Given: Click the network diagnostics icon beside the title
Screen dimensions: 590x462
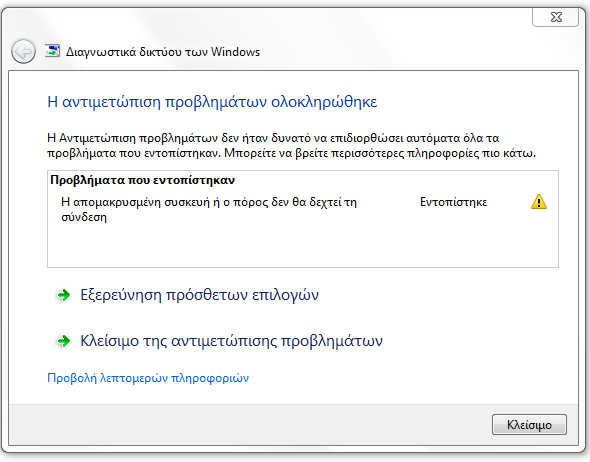Looking at the screenshot, I should (x=52, y=51).
